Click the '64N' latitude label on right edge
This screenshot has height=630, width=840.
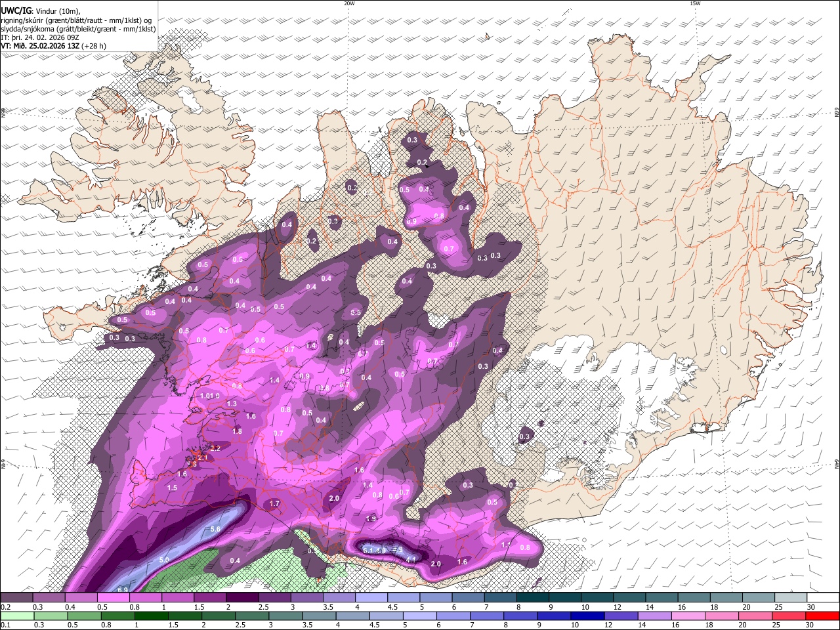coord(837,464)
